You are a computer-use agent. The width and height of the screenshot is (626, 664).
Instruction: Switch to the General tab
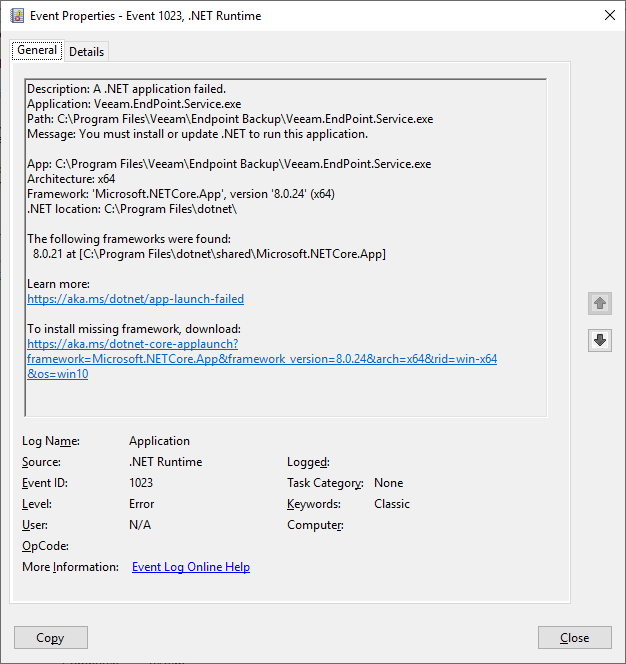tap(37, 50)
